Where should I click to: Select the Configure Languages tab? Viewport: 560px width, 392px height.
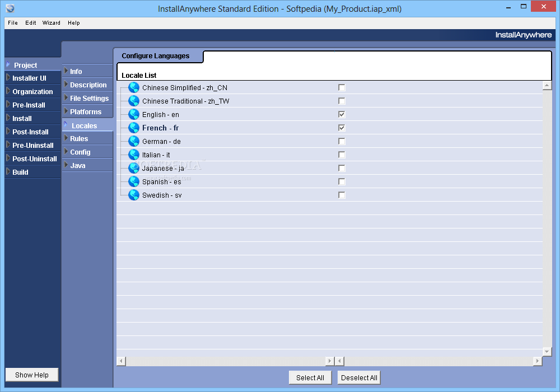click(x=156, y=55)
